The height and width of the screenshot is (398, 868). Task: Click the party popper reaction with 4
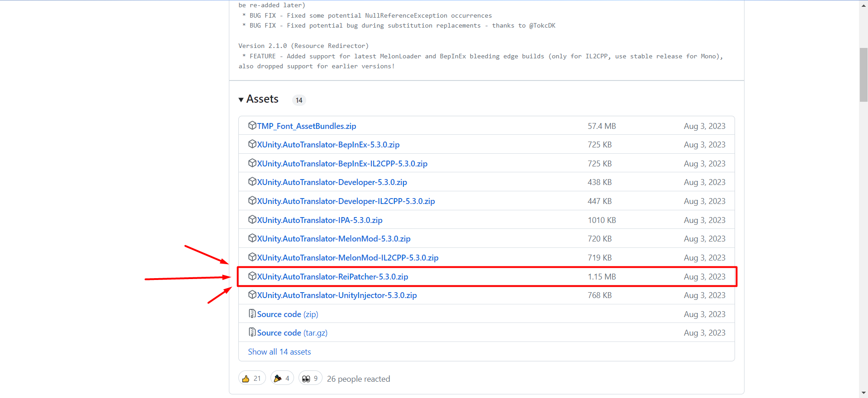tap(282, 379)
